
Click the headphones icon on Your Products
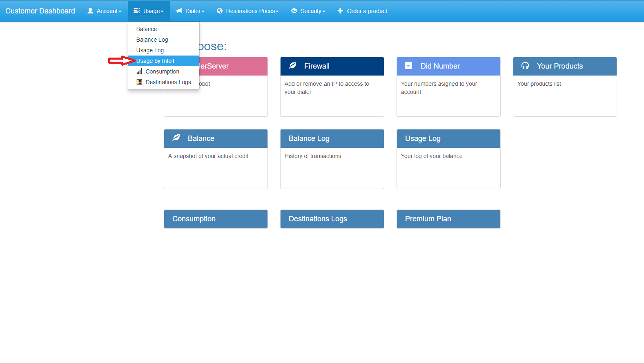tap(525, 65)
